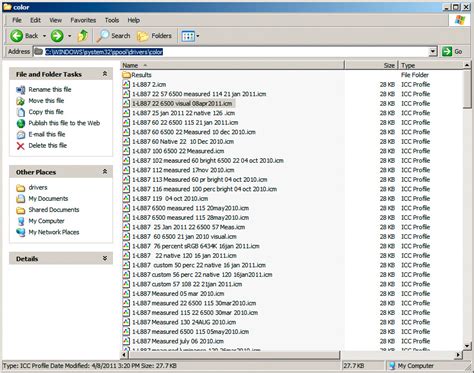Click the Views icon button
This screenshot has height=373, width=474.
point(188,36)
